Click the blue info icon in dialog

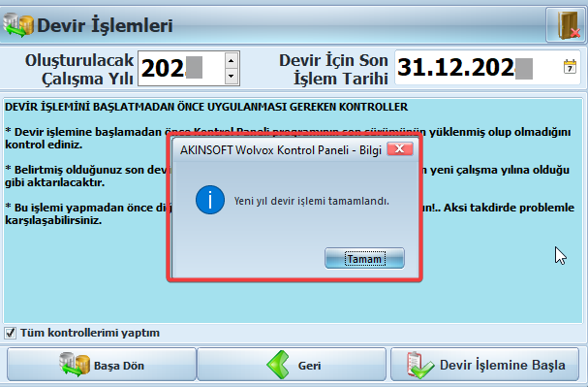[x=210, y=200]
